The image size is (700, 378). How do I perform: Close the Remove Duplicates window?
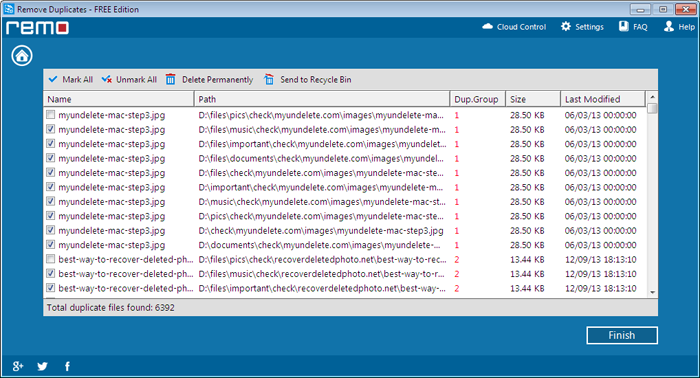[685, 9]
